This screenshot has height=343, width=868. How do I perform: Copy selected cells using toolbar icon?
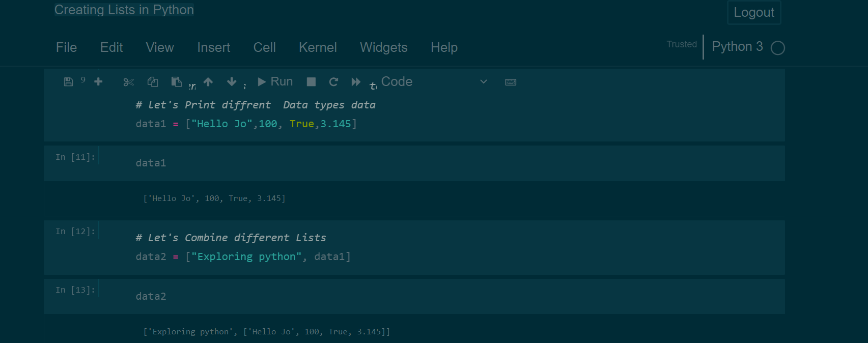(153, 82)
